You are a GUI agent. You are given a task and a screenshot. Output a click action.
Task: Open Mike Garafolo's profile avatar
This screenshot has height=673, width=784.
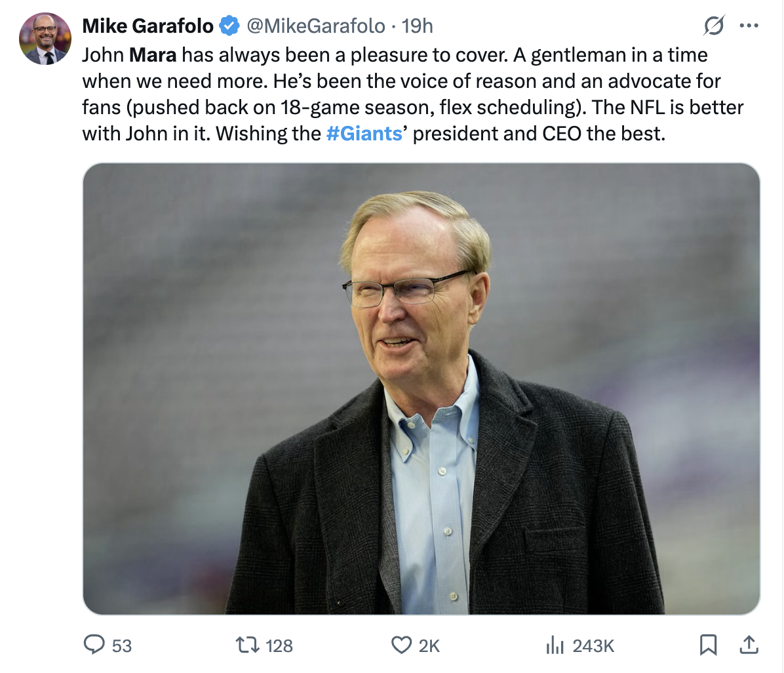pos(45,39)
